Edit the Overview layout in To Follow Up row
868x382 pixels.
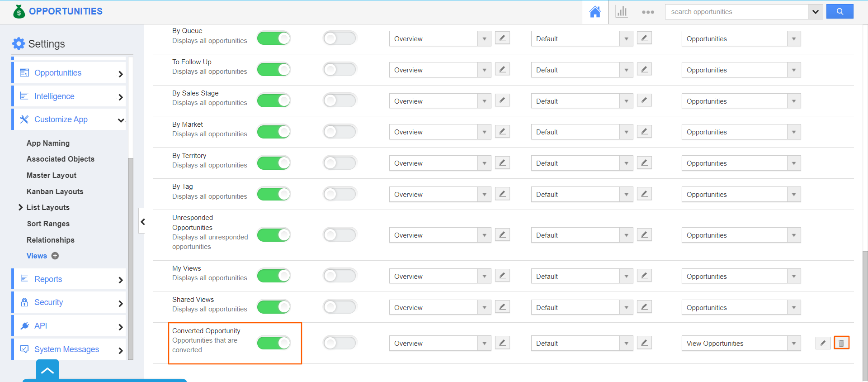point(502,69)
